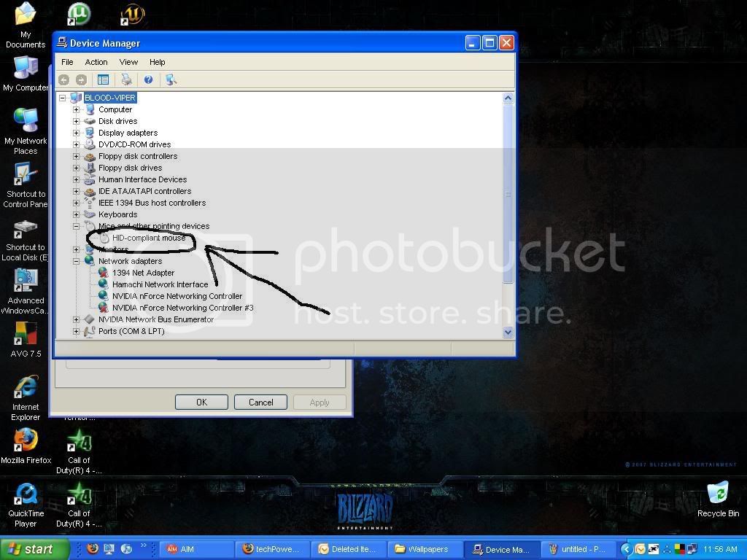
Task: Open the Action menu
Action: tap(96, 62)
